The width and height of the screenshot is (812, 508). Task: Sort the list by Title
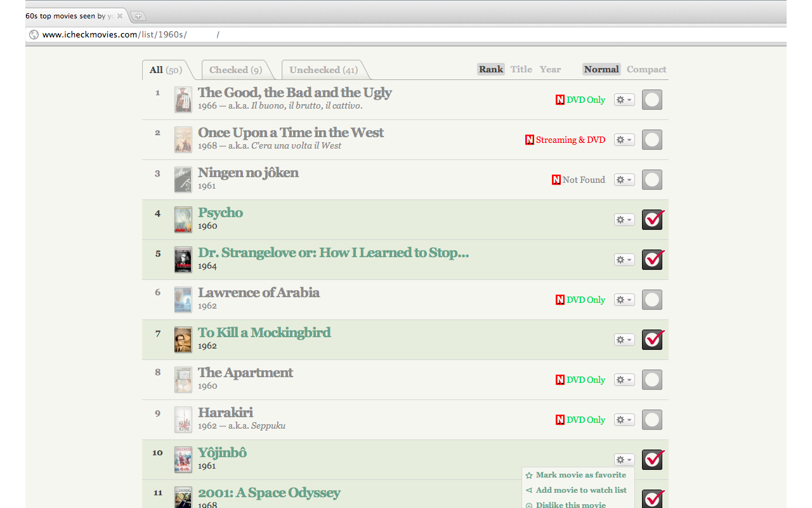pyautogui.click(x=521, y=69)
